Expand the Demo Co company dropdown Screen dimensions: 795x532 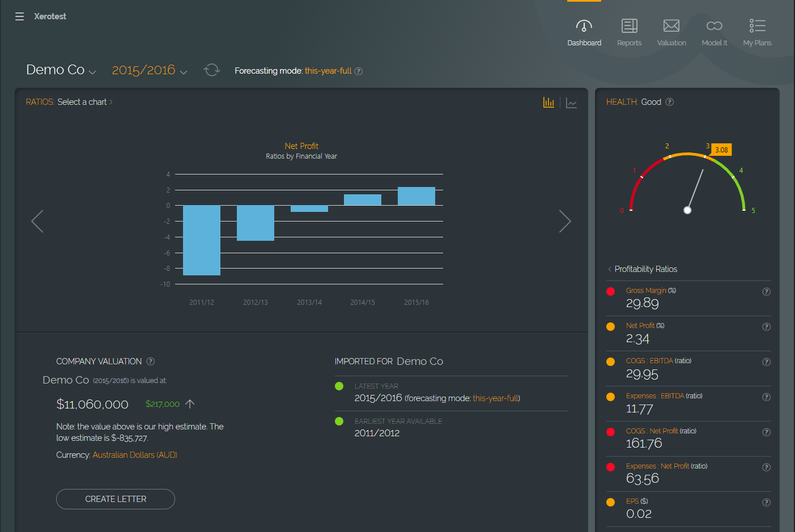coord(61,70)
